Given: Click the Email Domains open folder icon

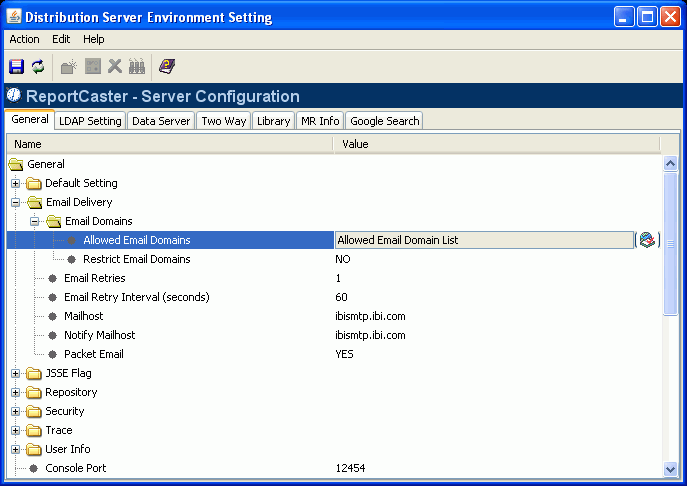Looking at the screenshot, I should click(x=53, y=221).
